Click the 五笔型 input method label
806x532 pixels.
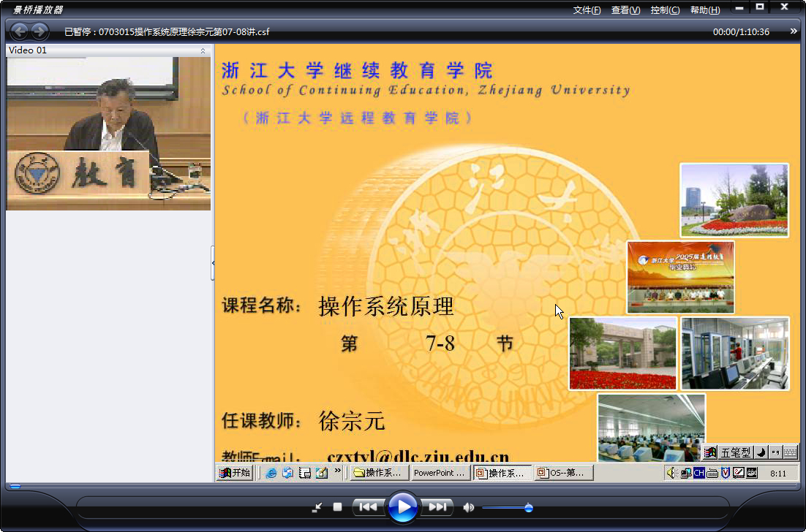click(x=736, y=452)
